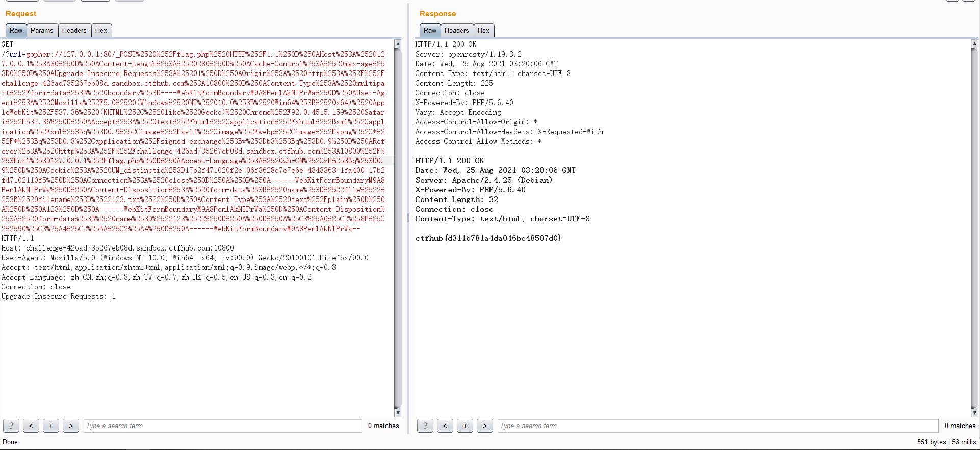This screenshot has width=980, height=450.
Task: Go to previous match in request search
Action: 31,426
